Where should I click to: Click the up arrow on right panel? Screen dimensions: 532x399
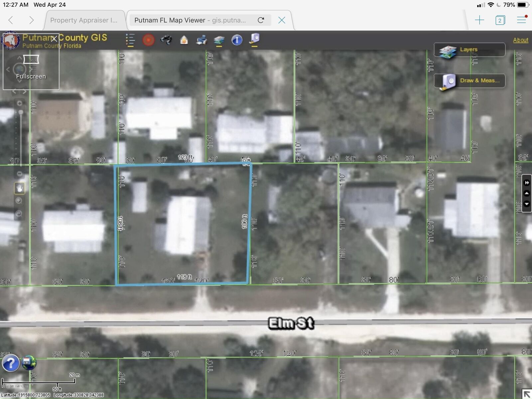(527, 193)
